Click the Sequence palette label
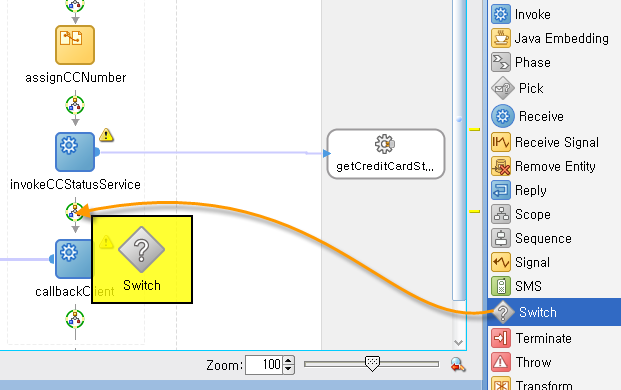 click(x=543, y=239)
